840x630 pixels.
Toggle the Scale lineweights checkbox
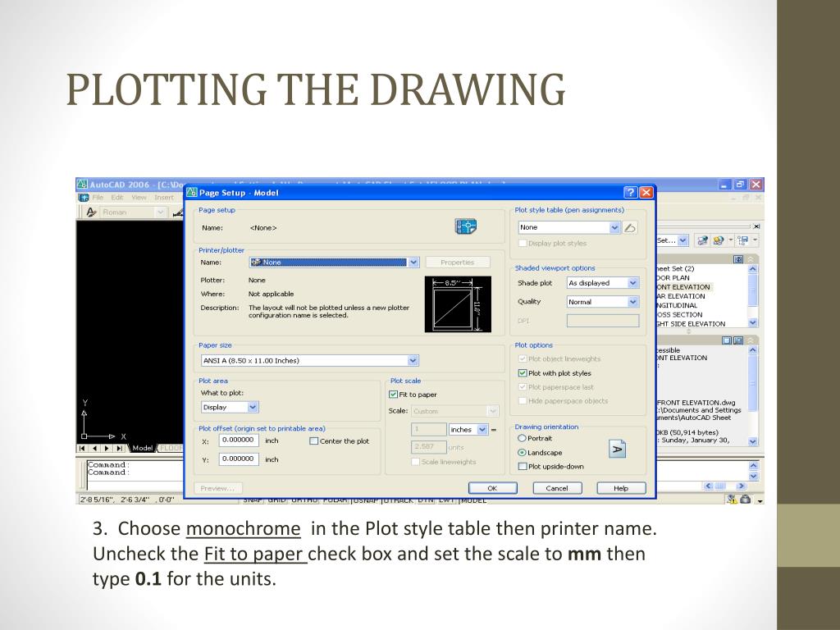415,461
